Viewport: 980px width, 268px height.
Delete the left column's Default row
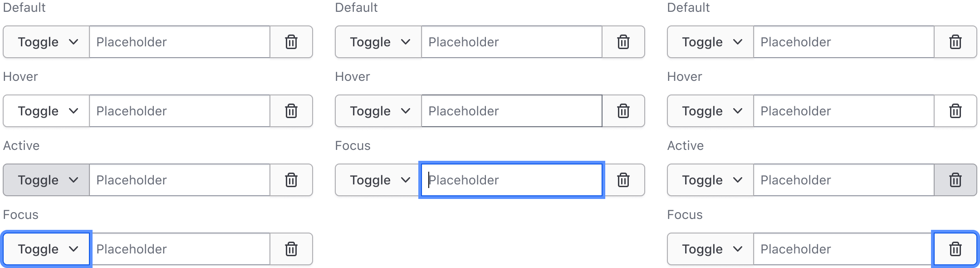click(291, 42)
